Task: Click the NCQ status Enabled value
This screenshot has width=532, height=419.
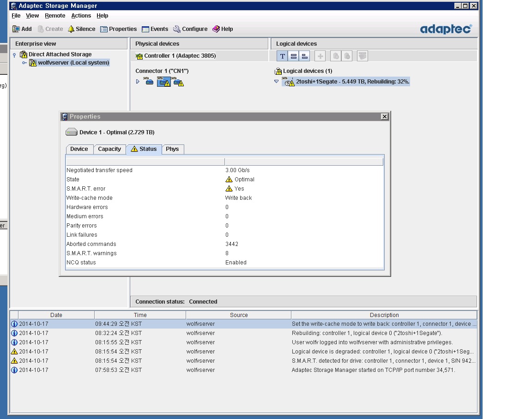Action: point(236,263)
